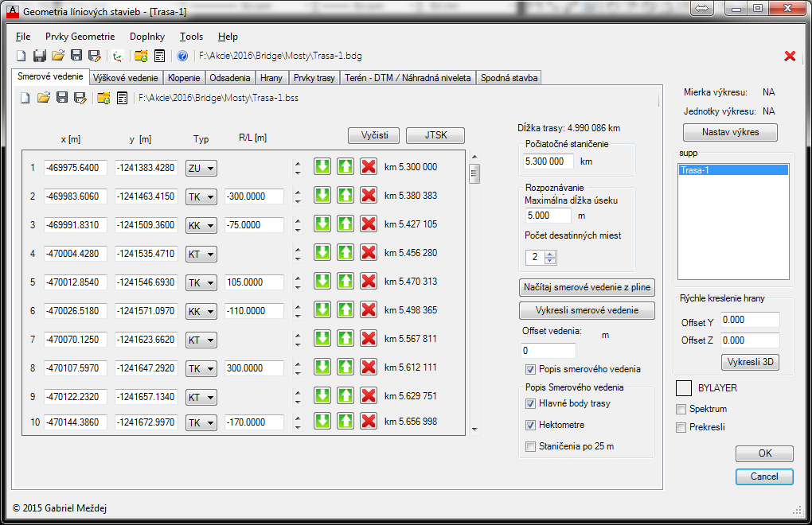Click the report list icon in Smerové vedenie toolbar
This screenshot has width=812, height=525.
pos(122,98)
